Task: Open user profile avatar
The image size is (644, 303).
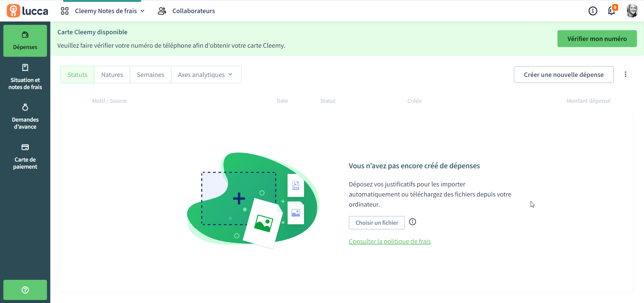Action: tap(632, 11)
